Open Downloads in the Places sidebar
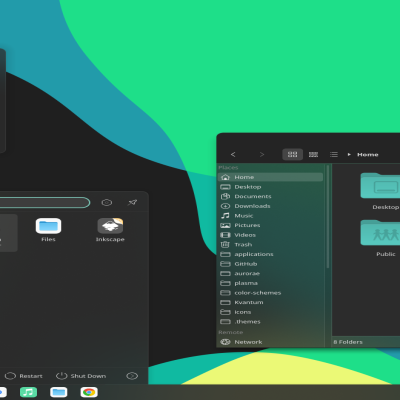The height and width of the screenshot is (400, 400). coord(270,206)
